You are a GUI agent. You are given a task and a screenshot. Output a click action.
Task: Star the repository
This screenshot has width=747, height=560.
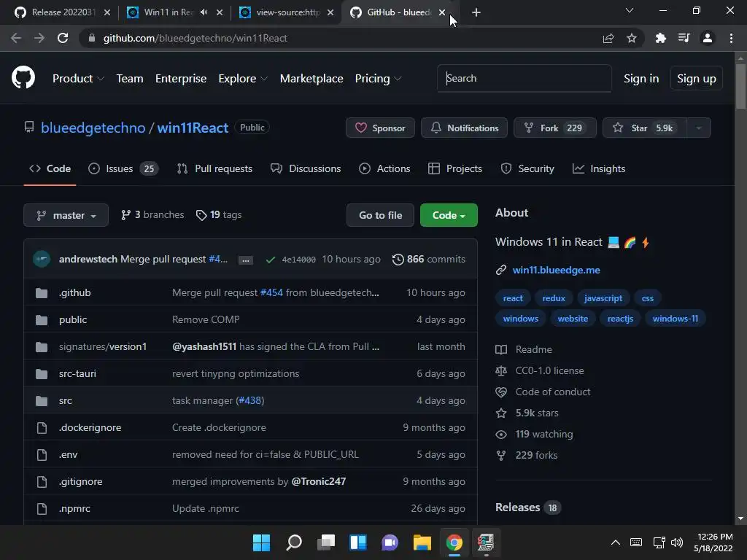tap(645, 128)
